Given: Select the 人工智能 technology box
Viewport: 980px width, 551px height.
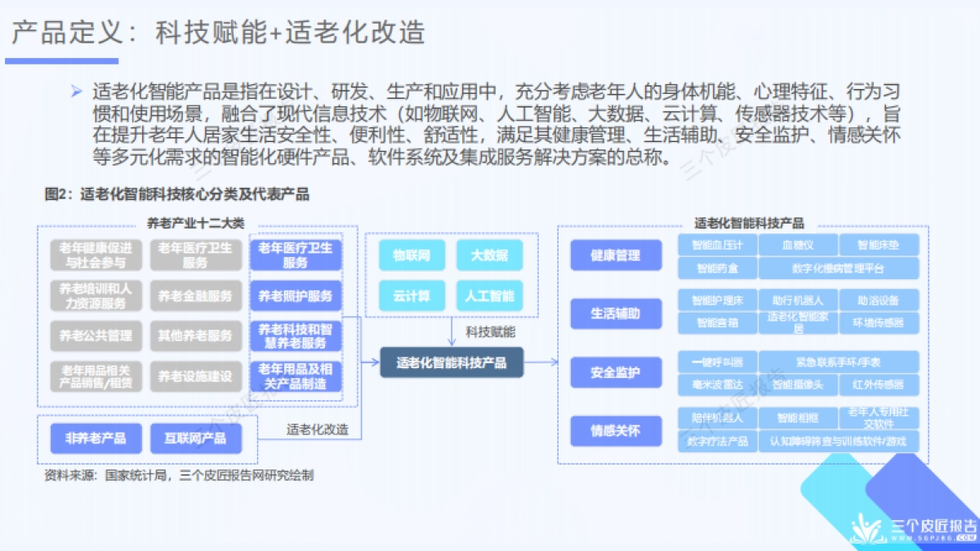Looking at the screenshot, I should tap(491, 295).
